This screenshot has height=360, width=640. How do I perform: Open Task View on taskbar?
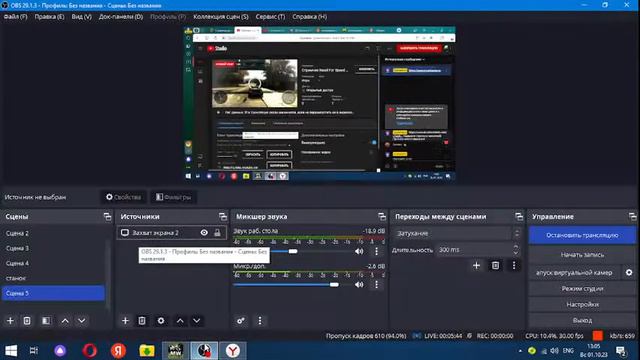click(34, 351)
